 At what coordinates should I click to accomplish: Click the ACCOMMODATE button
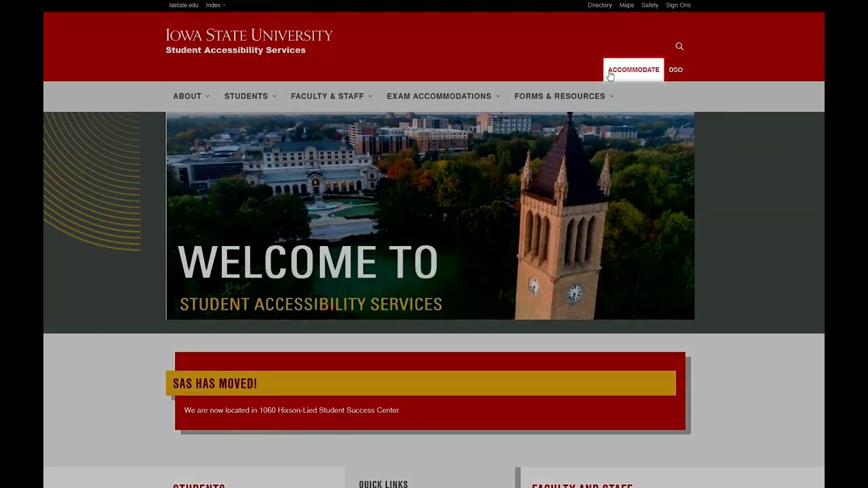click(633, 69)
